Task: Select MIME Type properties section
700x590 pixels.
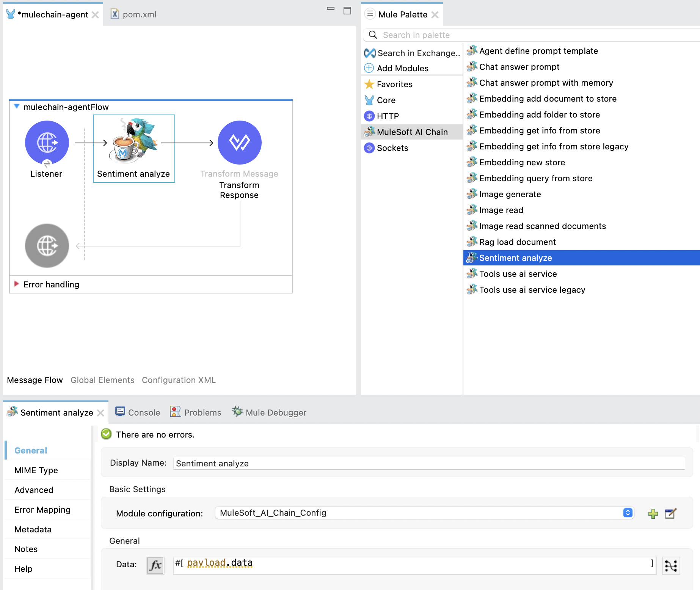Action: [x=48, y=470]
